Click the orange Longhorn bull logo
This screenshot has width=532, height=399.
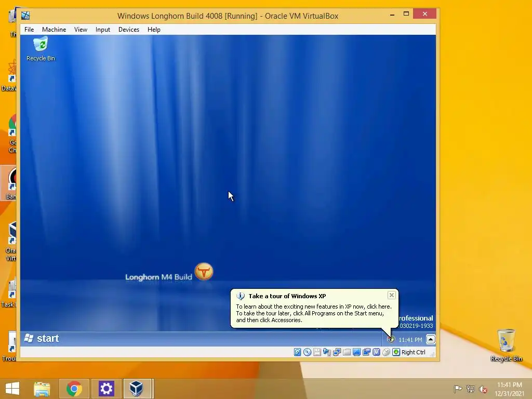pos(204,271)
